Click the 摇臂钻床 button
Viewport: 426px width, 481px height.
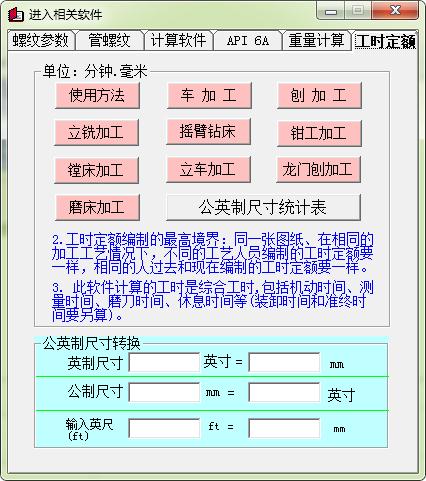click(208, 132)
